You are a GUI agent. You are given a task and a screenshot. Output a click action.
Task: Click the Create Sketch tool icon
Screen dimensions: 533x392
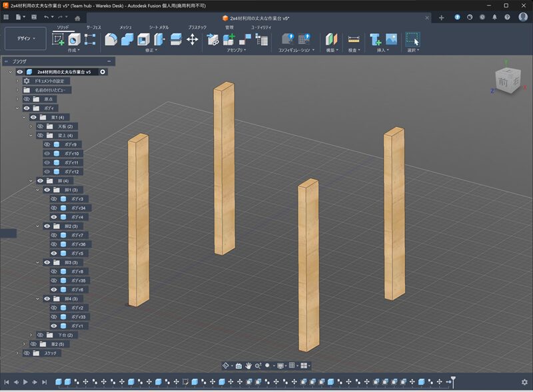[x=59, y=39]
